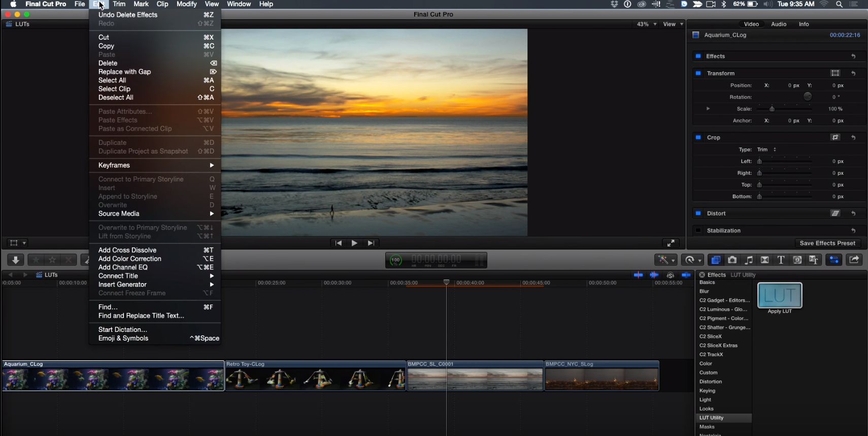
Task: Choose Add Cross Dissolve menu item
Action: (155, 250)
